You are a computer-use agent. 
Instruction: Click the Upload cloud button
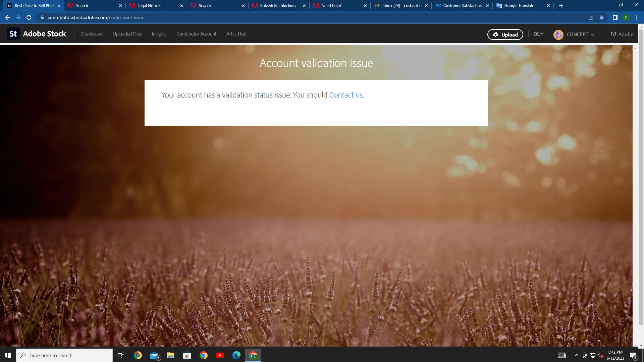[x=505, y=35]
